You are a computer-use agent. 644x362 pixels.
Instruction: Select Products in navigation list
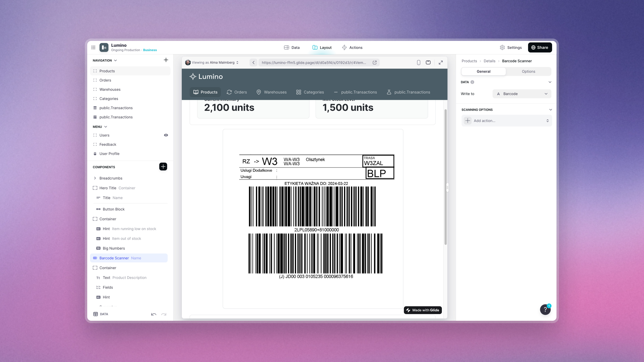(x=130, y=71)
